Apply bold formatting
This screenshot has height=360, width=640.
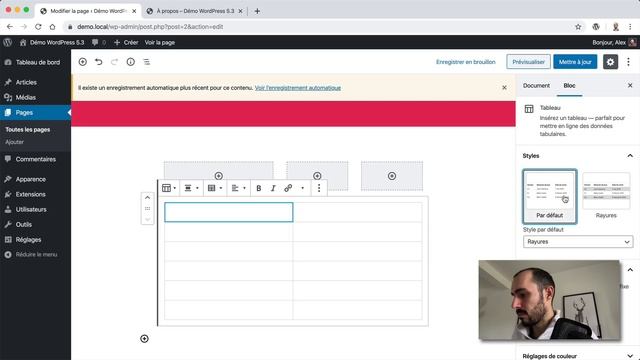[x=258, y=188]
